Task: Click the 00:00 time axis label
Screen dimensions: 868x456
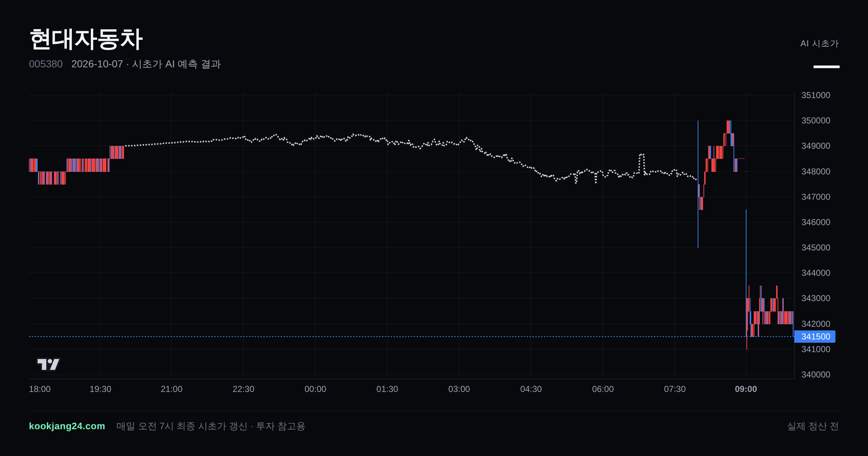Action: tap(315, 389)
